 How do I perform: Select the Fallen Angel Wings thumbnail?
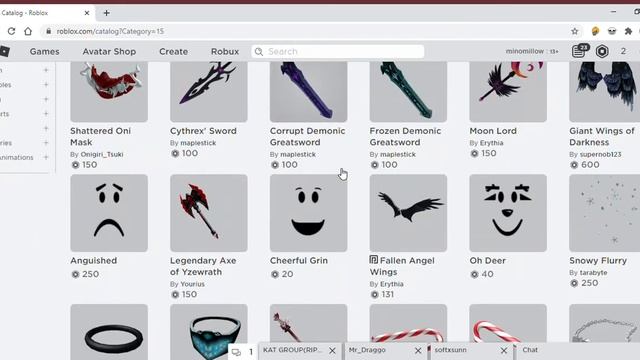[x=408, y=213]
